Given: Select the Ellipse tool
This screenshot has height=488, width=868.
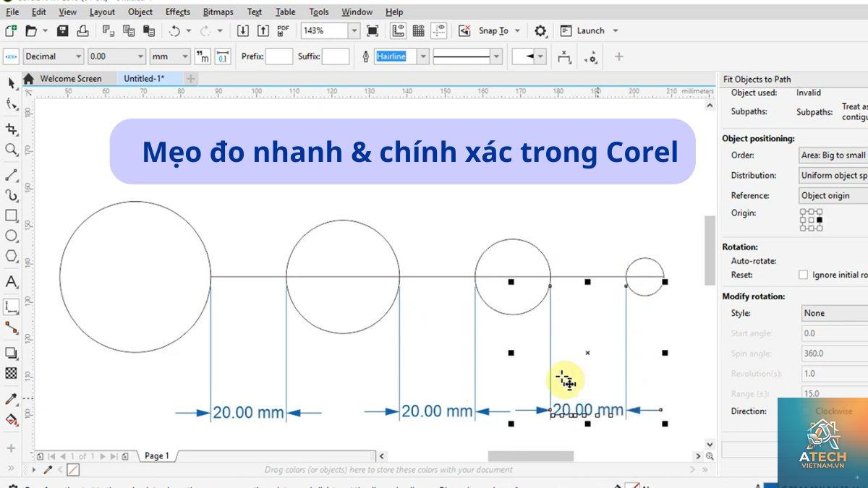Looking at the screenshot, I should 11,236.
